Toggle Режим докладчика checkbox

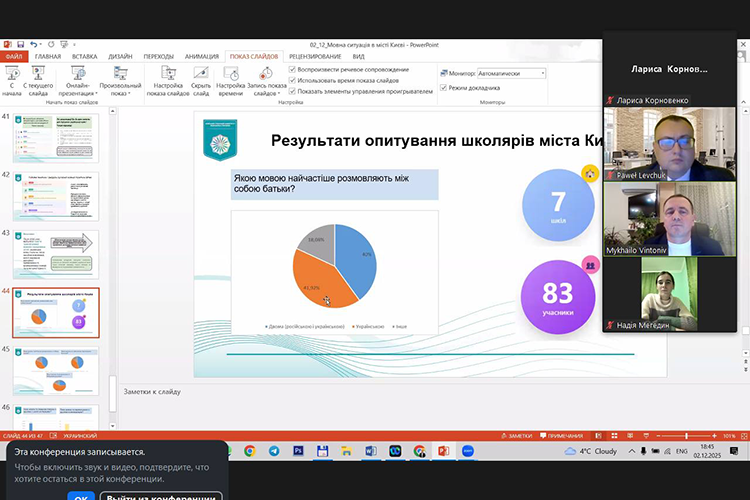click(x=443, y=87)
